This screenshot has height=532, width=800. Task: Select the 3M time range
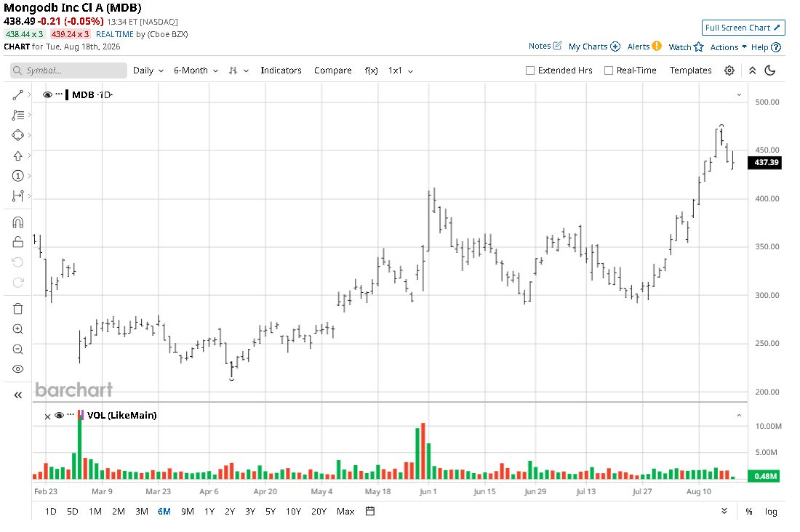142,511
